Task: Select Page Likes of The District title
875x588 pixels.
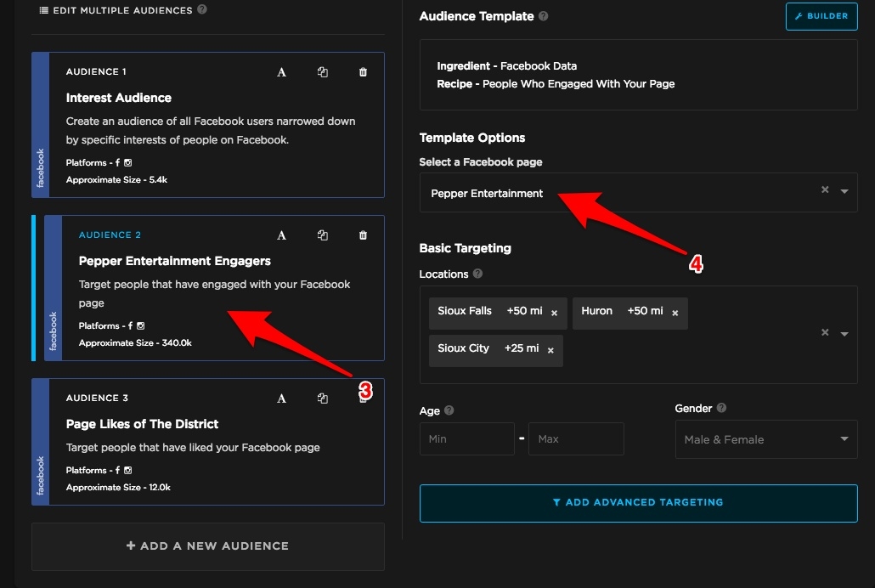Action: [143, 424]
